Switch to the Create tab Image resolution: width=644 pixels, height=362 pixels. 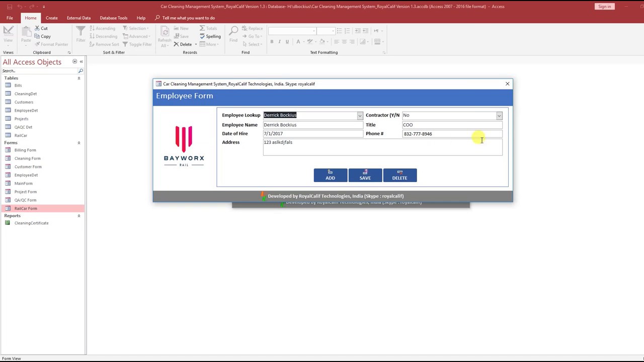(51, 18)
